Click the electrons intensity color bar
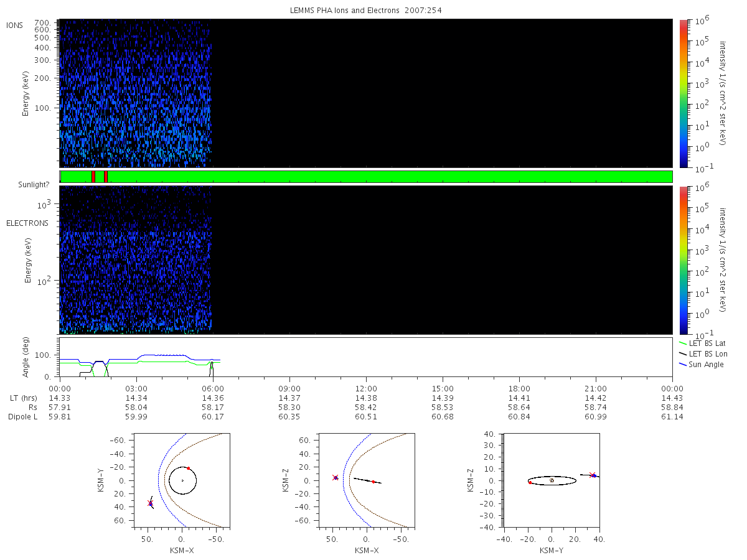Screen dimensions: 747x560 pos(683,260)
